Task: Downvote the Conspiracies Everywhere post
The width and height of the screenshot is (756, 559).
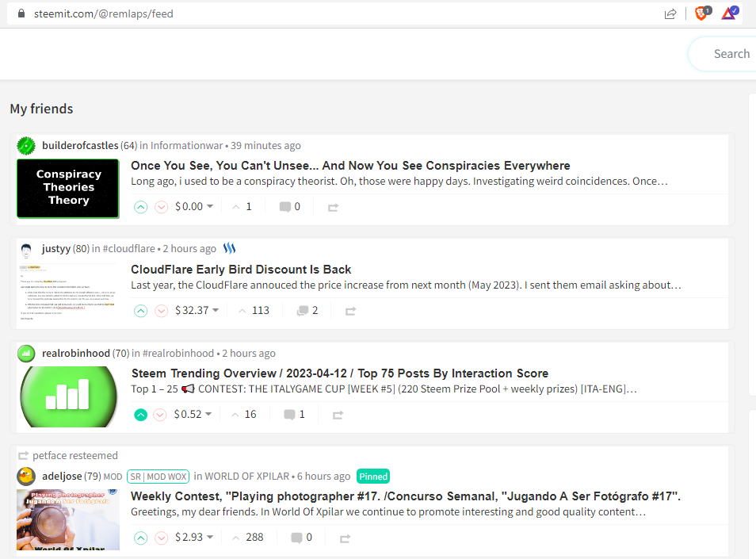Action: [x=161, y=207]
